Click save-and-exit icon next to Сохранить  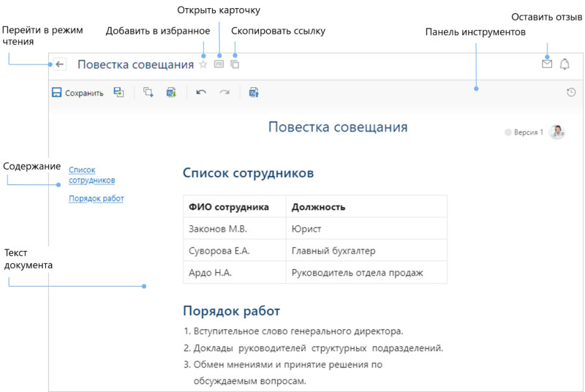coord(118,92)
